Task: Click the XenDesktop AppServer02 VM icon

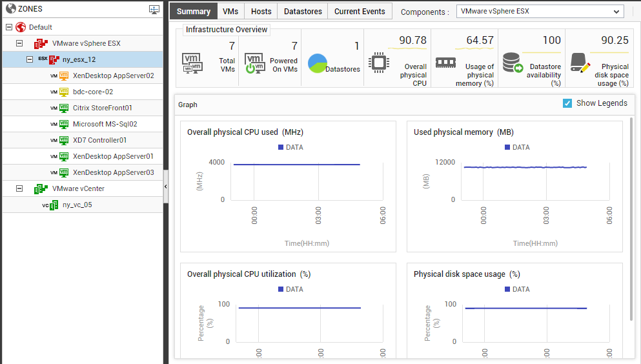Action: click(x=64, y=76)
